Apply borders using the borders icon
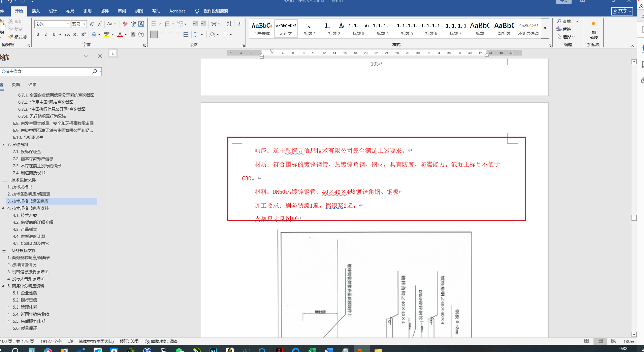Screen dimensions: 644x352 point(225,34)
